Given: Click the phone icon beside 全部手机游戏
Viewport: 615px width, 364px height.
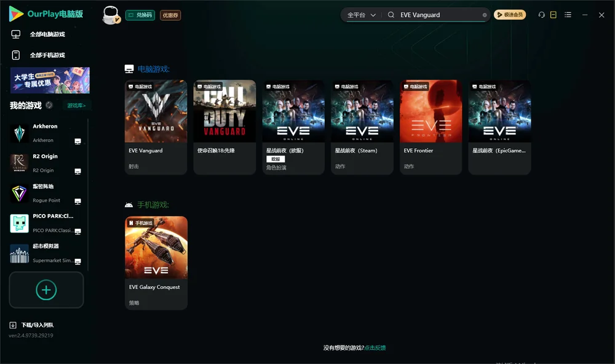Looking at the screenshot, I should 16,55.
